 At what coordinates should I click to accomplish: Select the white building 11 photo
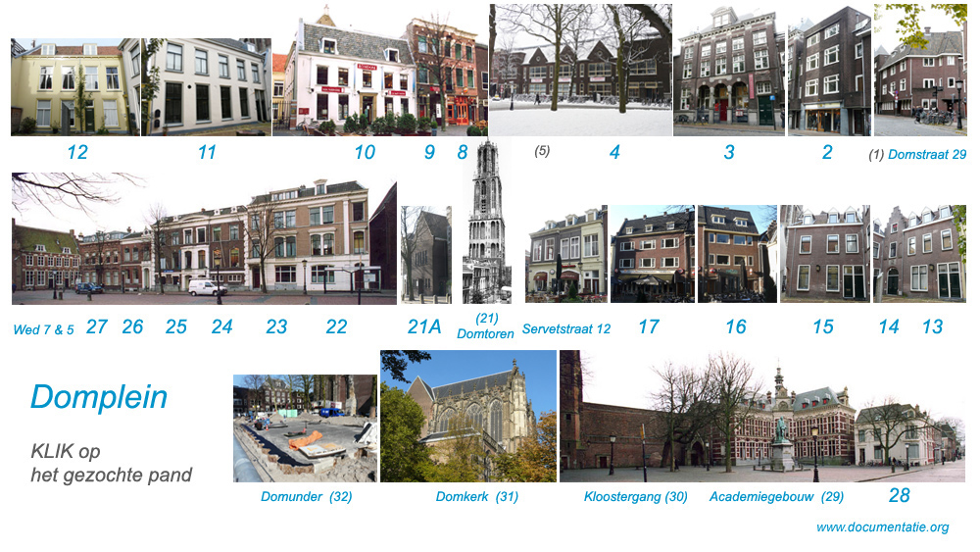207,86
